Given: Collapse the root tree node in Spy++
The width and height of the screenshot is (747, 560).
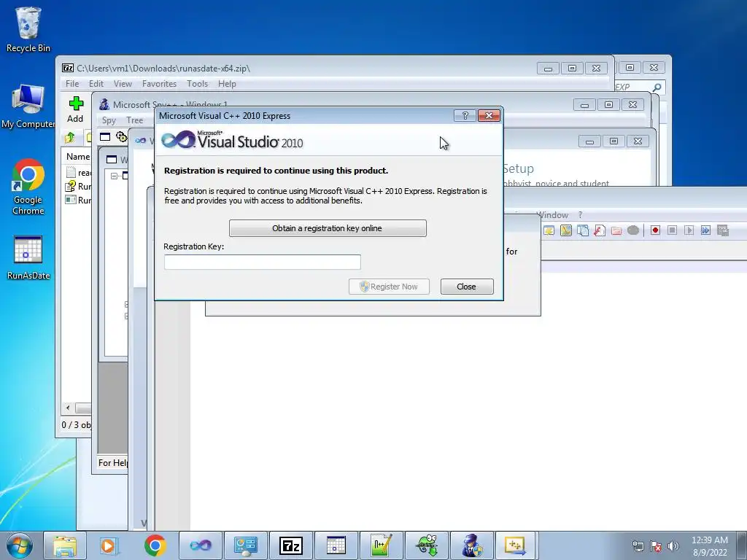Looking at the screenshot, I should [114, 176].
